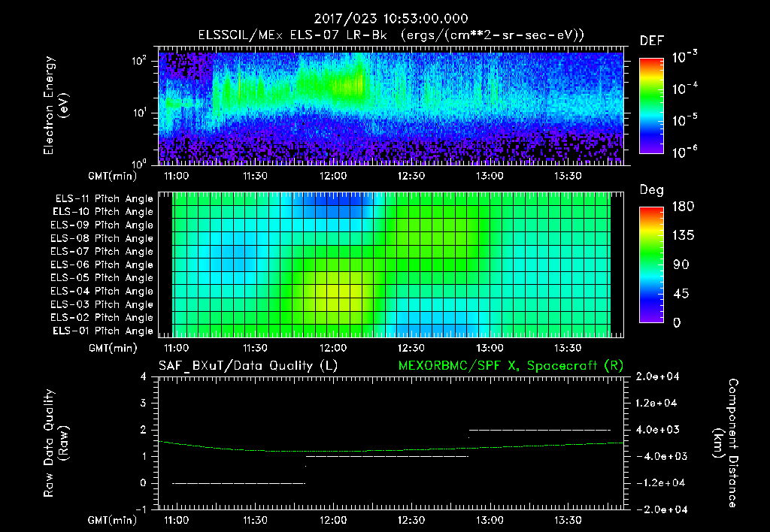The image size is (770, 532).
Task: Click the -1.2e+04 right axis value
Action: (660, 483)
